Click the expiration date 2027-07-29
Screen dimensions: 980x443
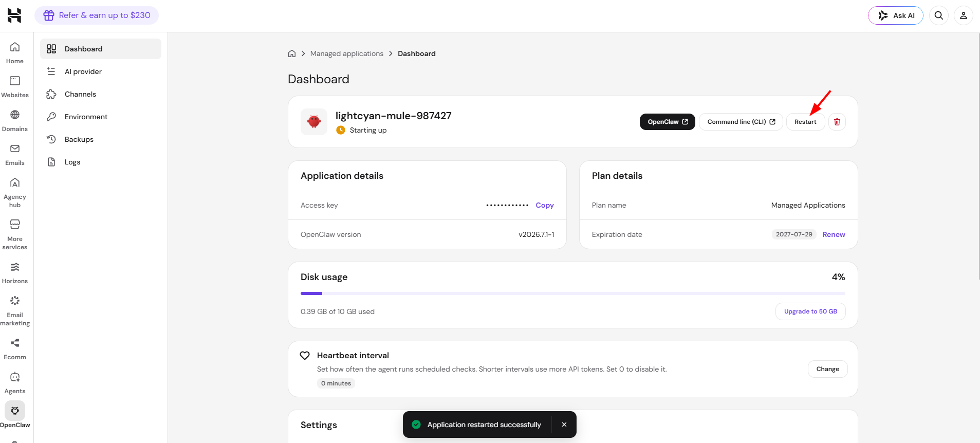click(794, 234)
